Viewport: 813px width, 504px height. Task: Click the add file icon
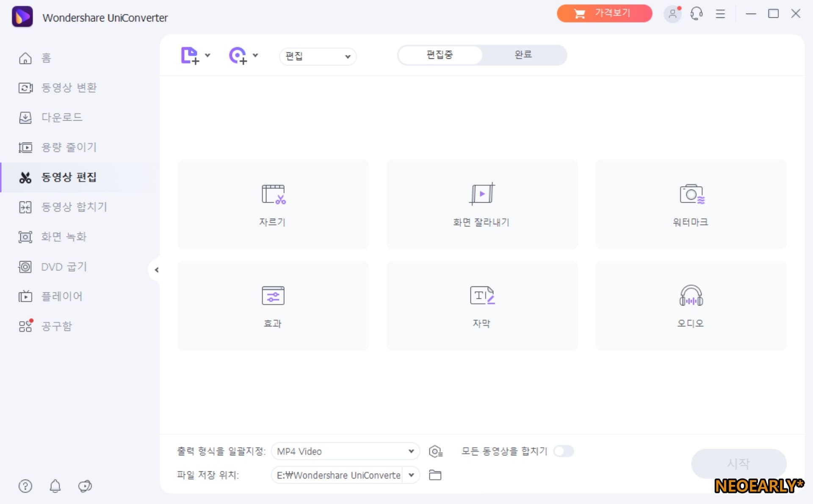[190, 55]
